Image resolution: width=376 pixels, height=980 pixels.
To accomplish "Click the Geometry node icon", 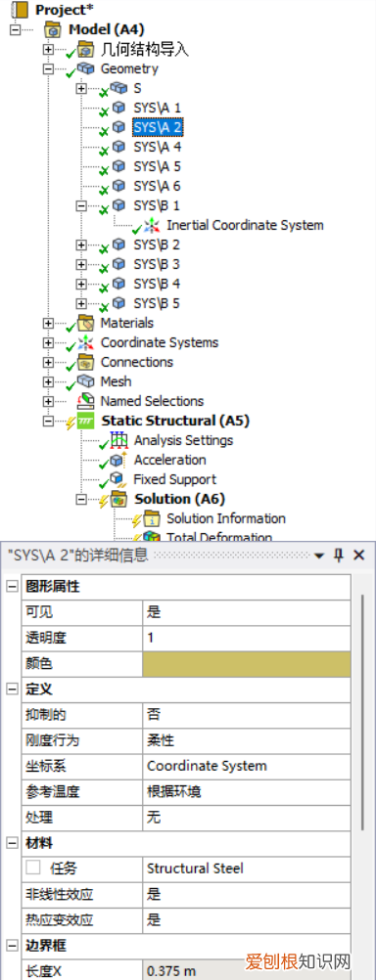I will [86, 68].
